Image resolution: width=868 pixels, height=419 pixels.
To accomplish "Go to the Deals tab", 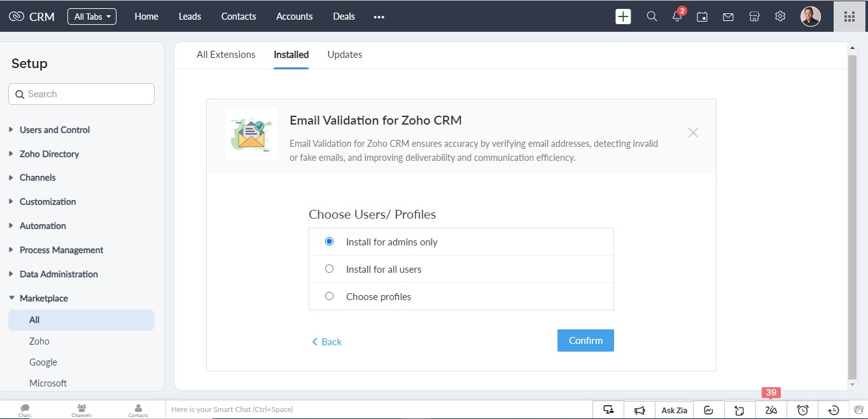I will pyautogui.click(x=344, y=17).
